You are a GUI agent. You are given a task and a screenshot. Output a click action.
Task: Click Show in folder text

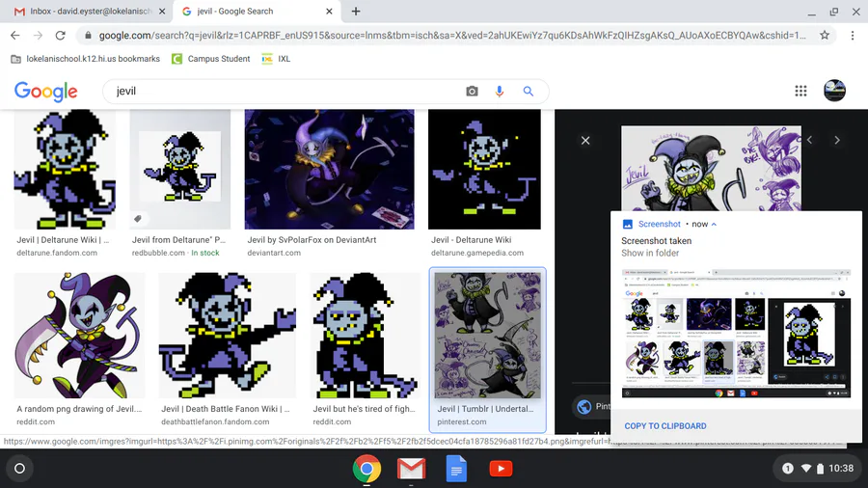point(650,253)
